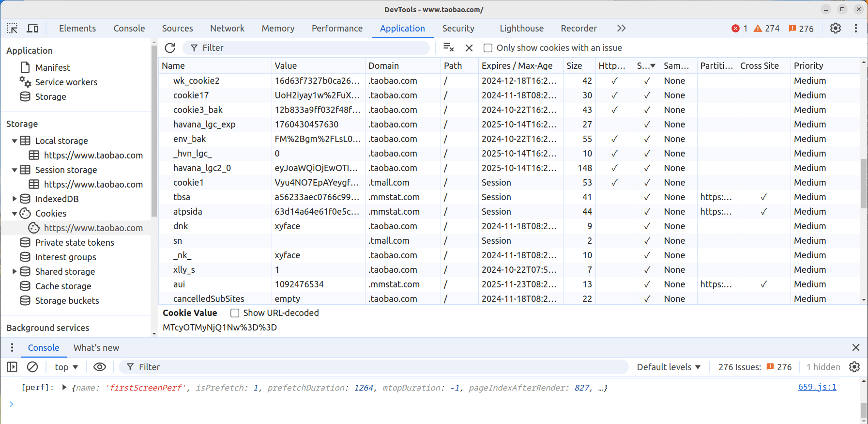Open the DevTools three-dot customize menu
The width and height of the screenshot is (868, 424).
point(856,28)
